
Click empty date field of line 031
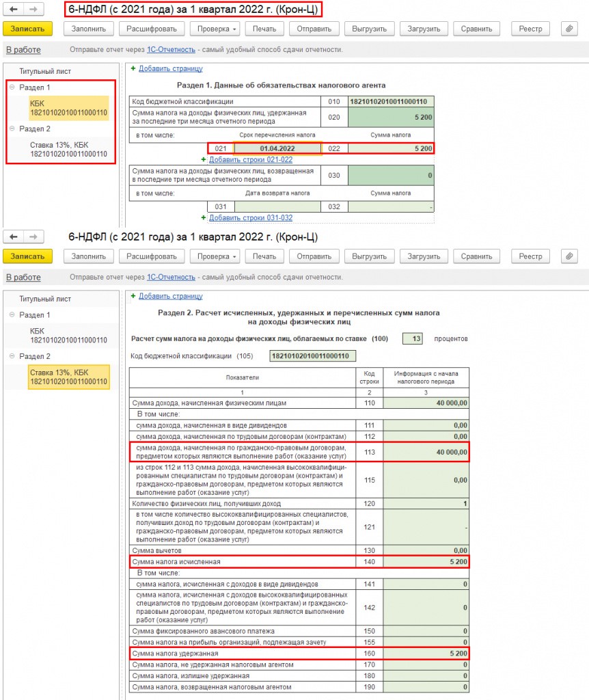tap(277, 206)
